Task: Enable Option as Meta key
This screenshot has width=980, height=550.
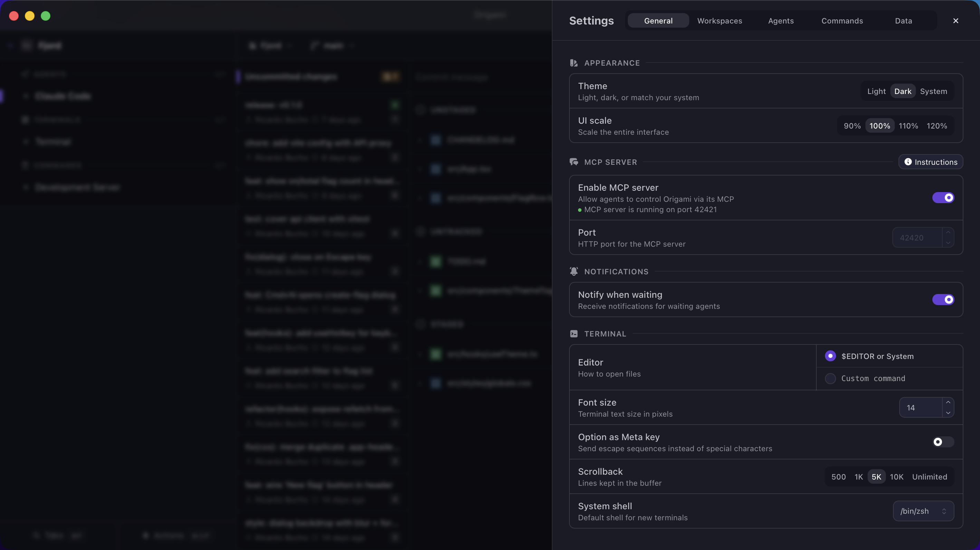Action: (943, 442)
